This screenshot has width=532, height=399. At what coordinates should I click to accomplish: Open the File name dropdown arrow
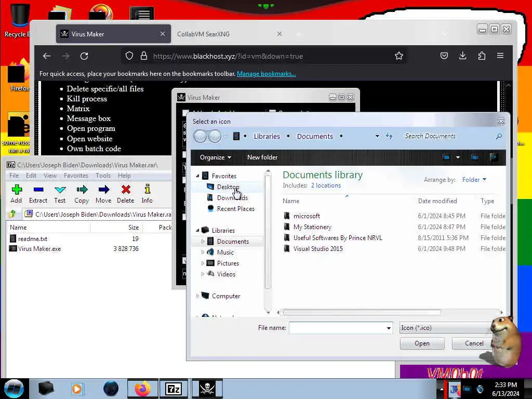(x=389, y=328)
